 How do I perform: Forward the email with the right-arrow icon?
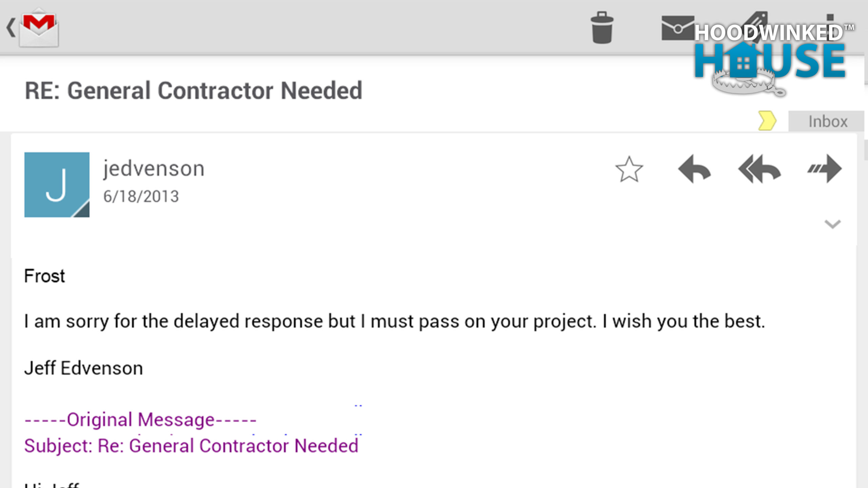[825, 169]
